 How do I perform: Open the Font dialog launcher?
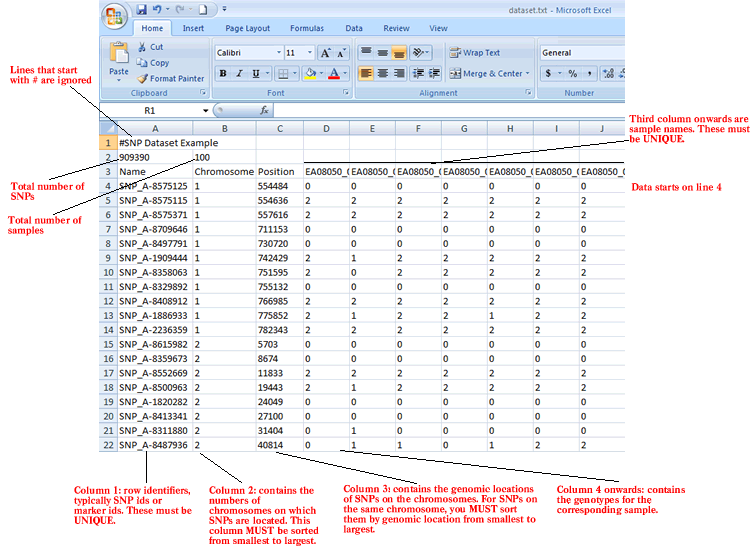(x=346, y=92)
